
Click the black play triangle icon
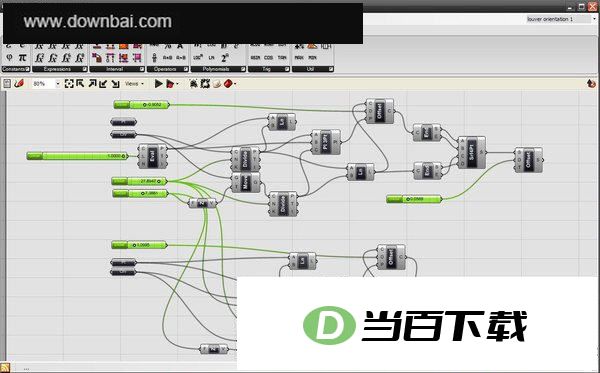[158, 84]
